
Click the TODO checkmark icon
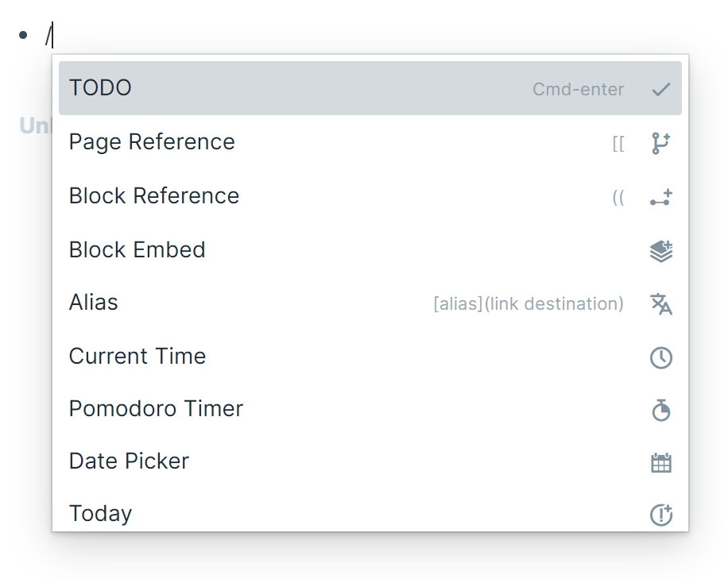(660, 89)
